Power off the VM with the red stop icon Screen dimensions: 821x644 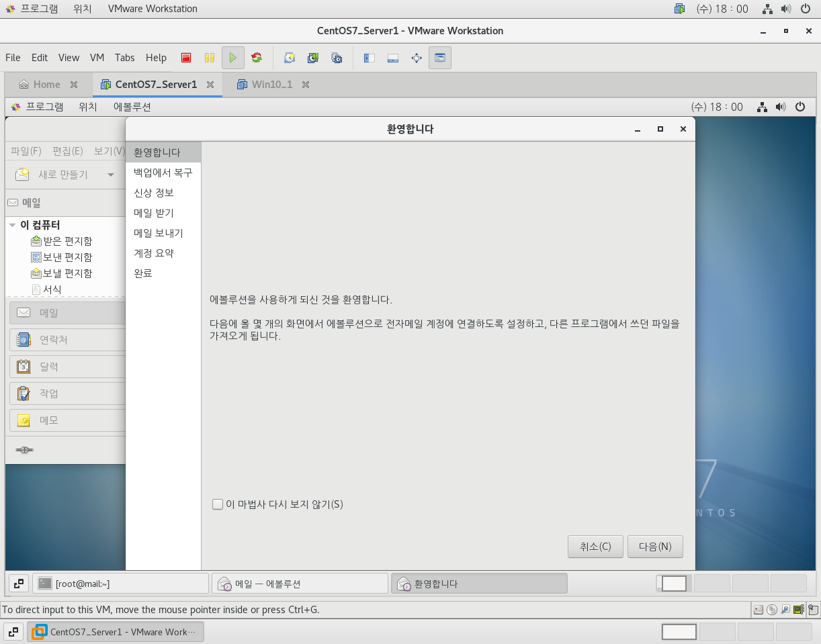click(x=186, y=58)
